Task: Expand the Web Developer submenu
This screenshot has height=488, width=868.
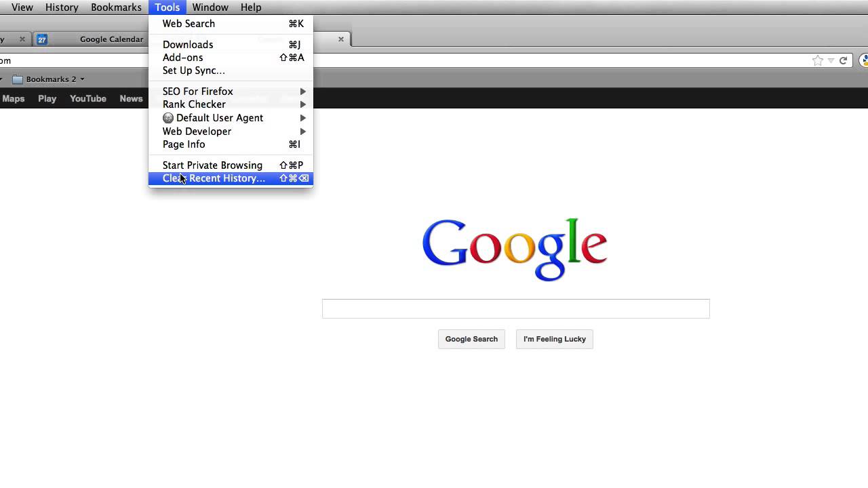Action: click(231, 131)
